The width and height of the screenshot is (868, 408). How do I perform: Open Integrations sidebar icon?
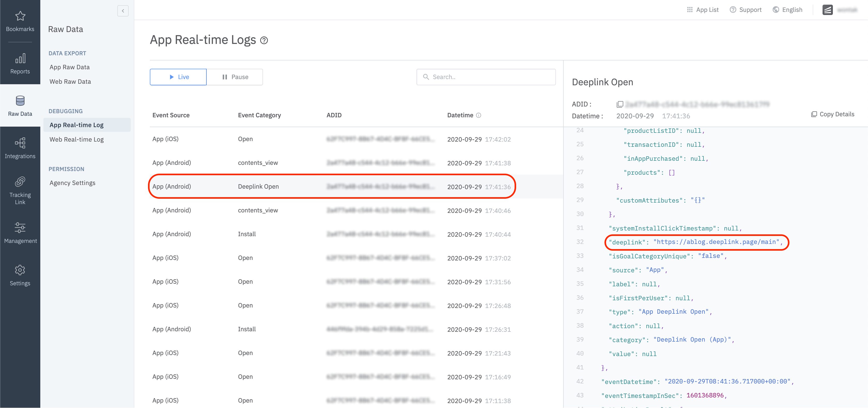[20, 143]
